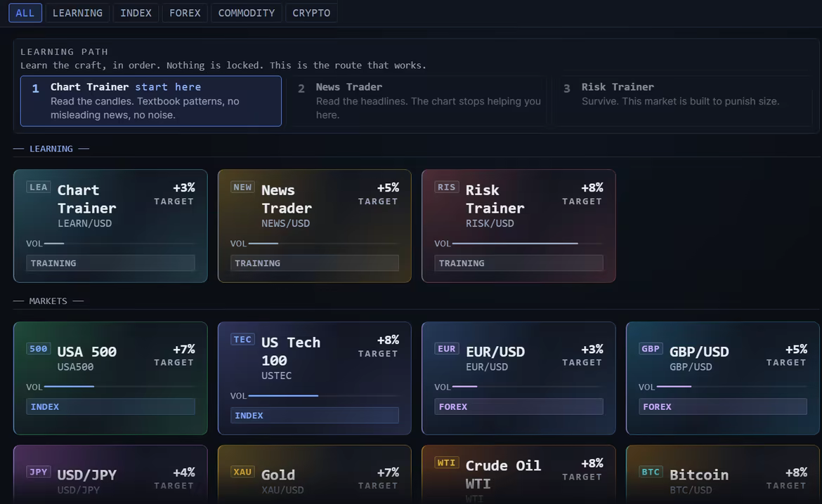Select the ALL filter tab
Image resolution: width=822 pixels, height=504 pixels.
point(25,13)
